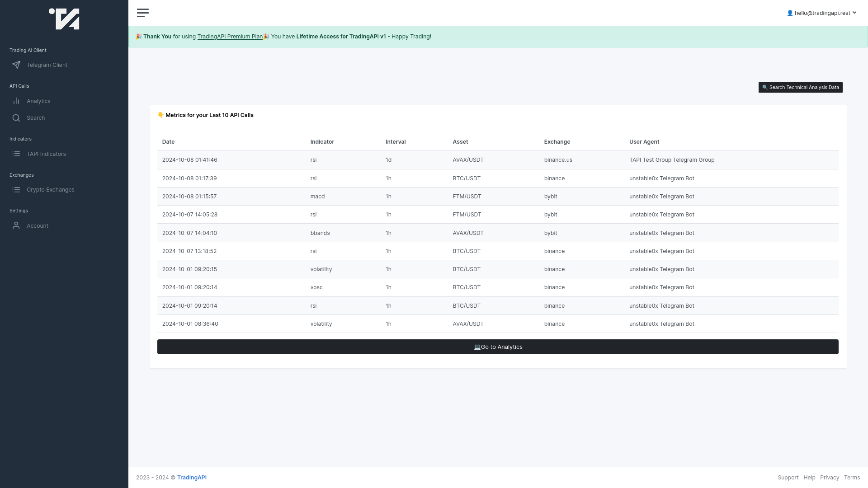Click the Account person icon

pos(16,225)
